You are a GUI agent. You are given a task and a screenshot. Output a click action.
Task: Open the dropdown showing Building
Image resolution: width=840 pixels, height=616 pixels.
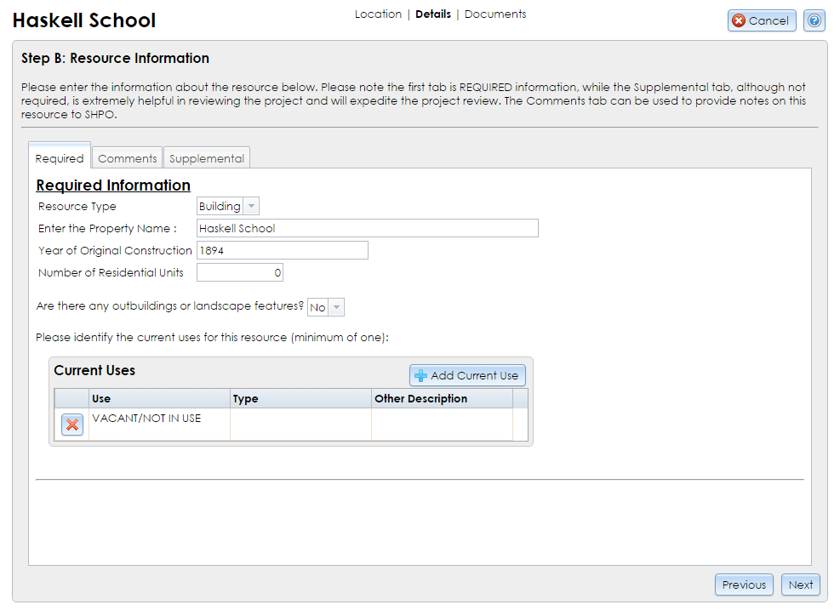[251, 205]
